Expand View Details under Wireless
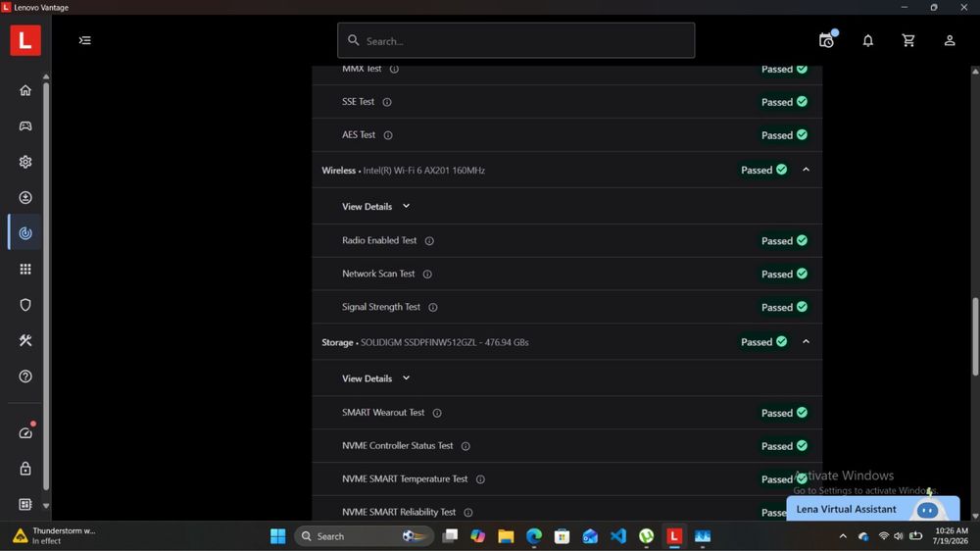 375,207
